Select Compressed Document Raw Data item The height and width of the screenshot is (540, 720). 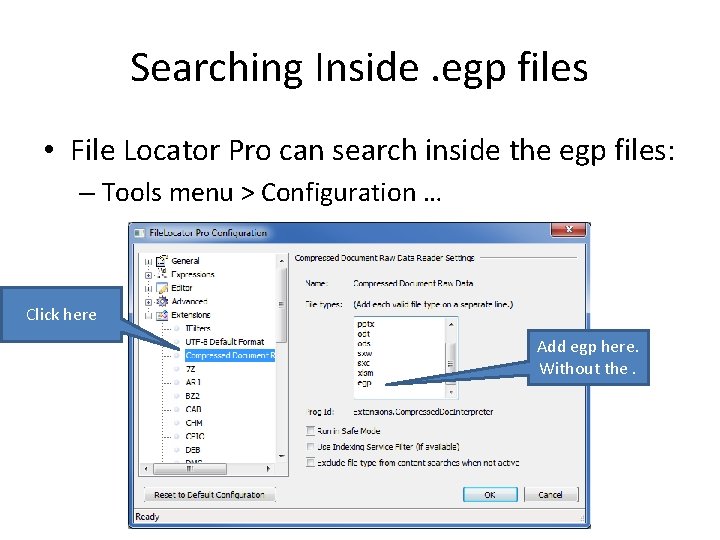coord(230,355)
